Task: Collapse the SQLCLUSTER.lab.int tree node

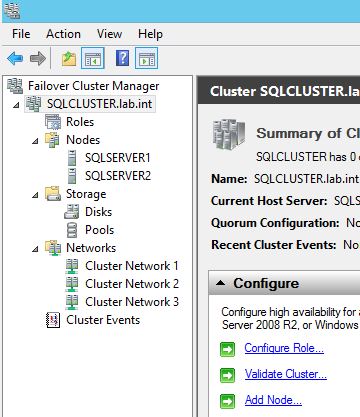Action: [x=16, y=105]
